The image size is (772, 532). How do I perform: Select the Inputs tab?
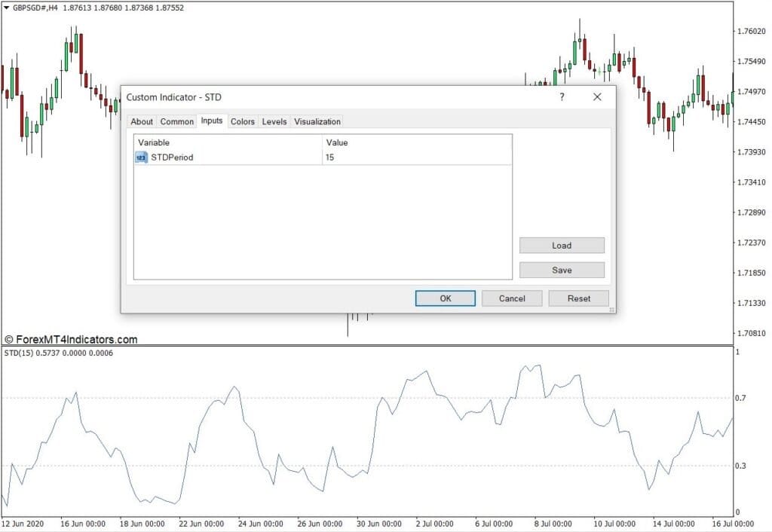212,121
